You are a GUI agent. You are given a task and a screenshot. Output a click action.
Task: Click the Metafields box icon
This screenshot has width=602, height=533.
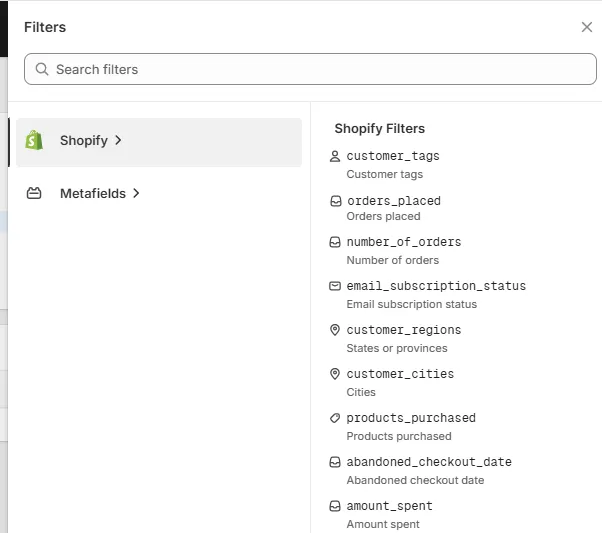tap(34, 193)
